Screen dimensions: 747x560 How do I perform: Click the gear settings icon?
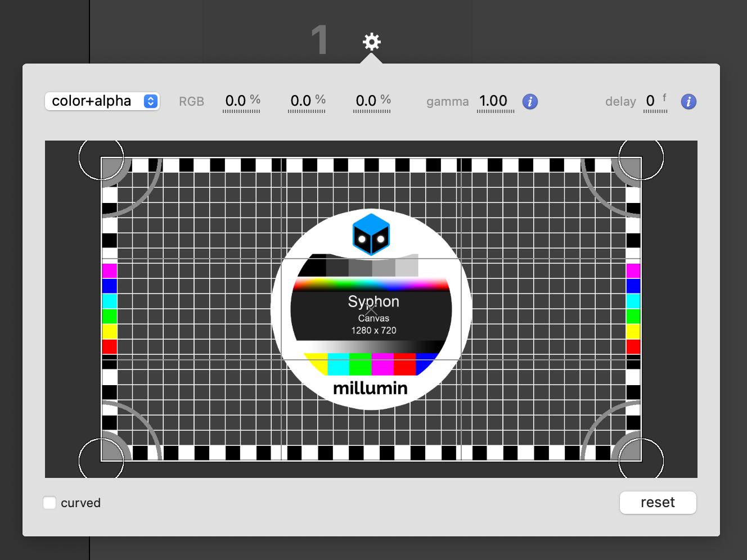(x=371, y=42)
